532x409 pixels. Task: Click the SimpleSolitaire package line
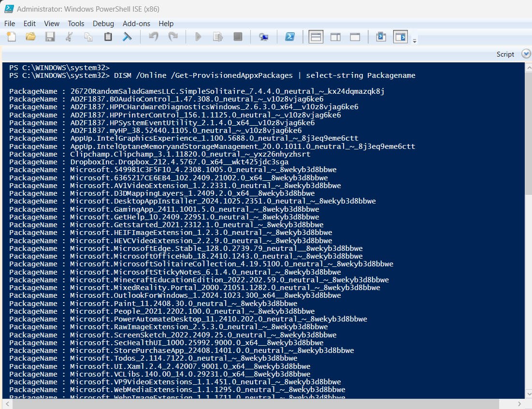click(x=197, y=91)
